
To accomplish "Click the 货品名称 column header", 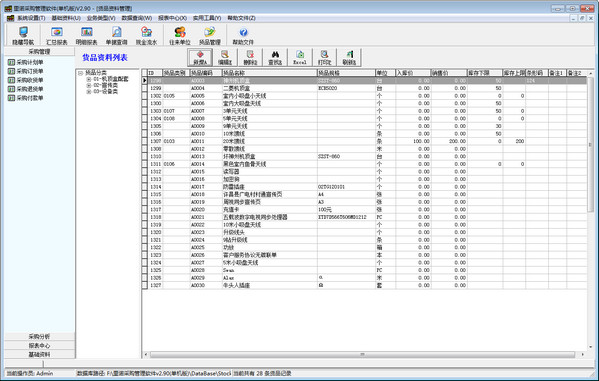I will (269, 73).
